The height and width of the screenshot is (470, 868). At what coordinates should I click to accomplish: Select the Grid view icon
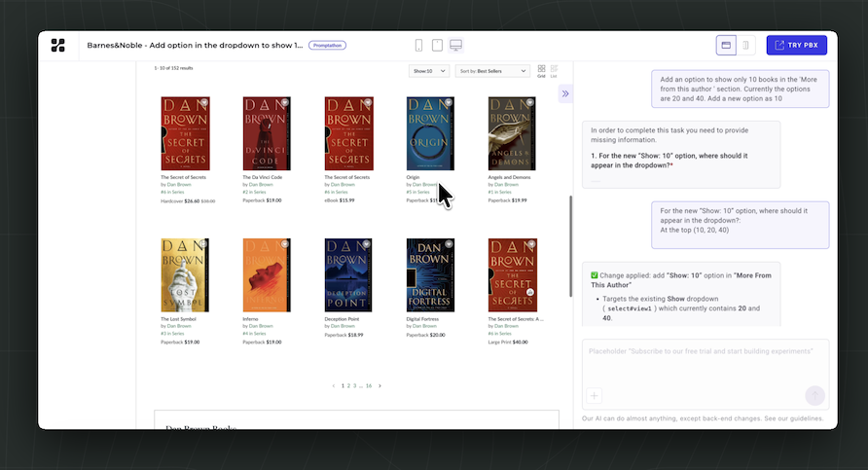(x=541, y=71)
